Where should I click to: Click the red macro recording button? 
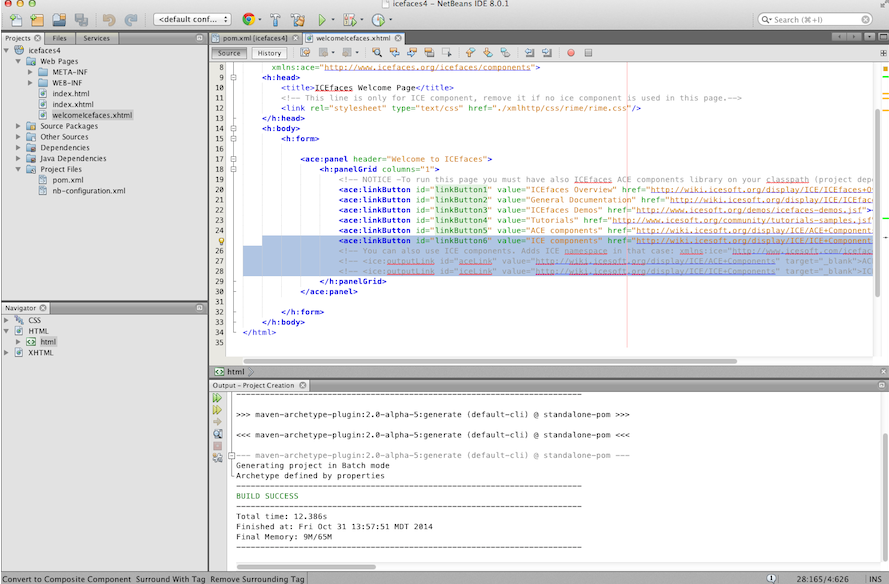click(x=571, y=53)
